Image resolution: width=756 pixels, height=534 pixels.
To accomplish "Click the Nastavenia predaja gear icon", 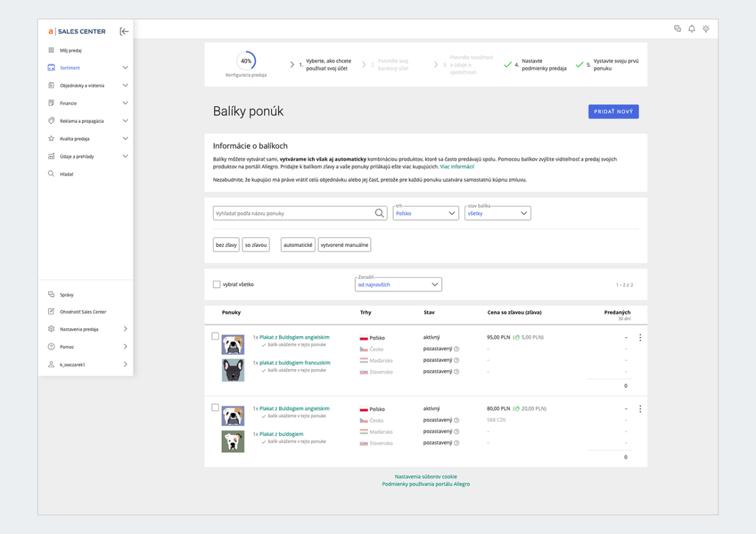I will (x=51, y=329).
